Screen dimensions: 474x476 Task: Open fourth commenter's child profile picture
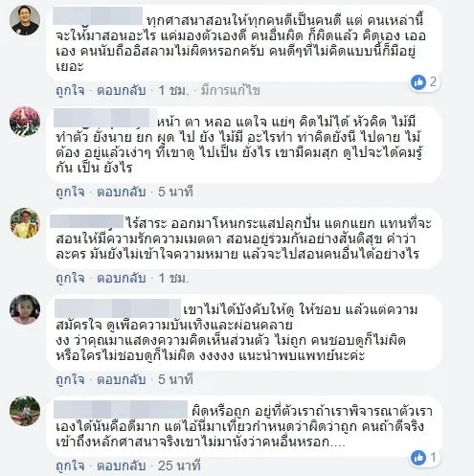click(25, 309)
